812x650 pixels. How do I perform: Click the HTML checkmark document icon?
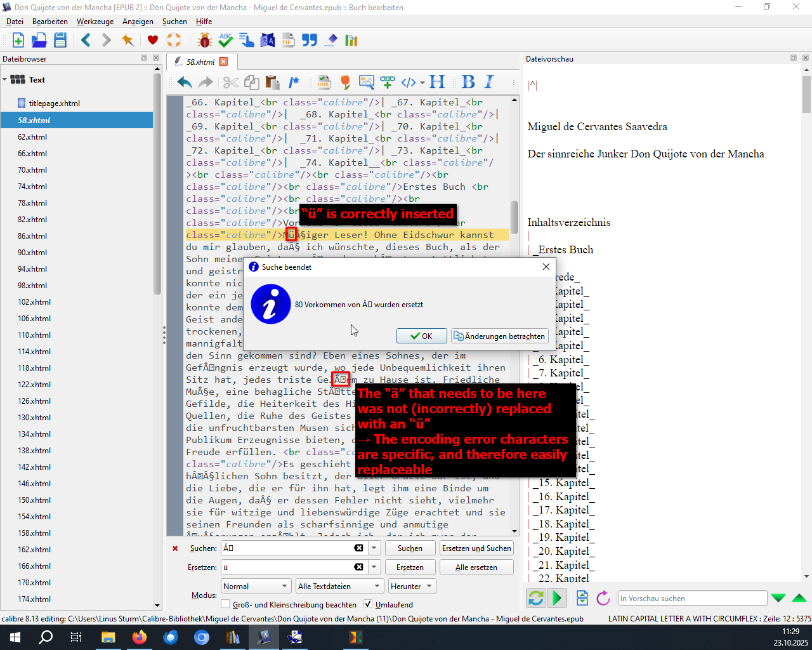click(x=325, y=83)
